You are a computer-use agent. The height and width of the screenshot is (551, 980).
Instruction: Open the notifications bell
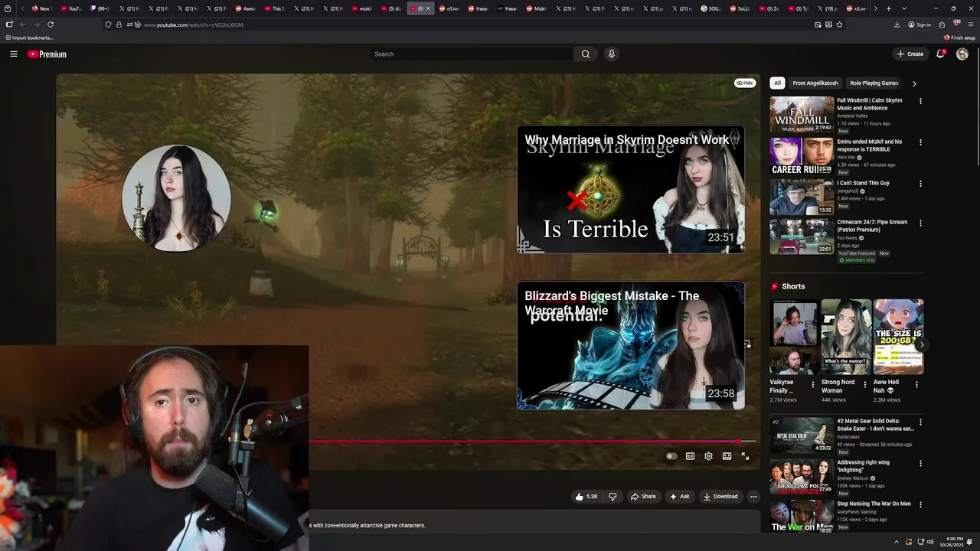click(940, 54)
